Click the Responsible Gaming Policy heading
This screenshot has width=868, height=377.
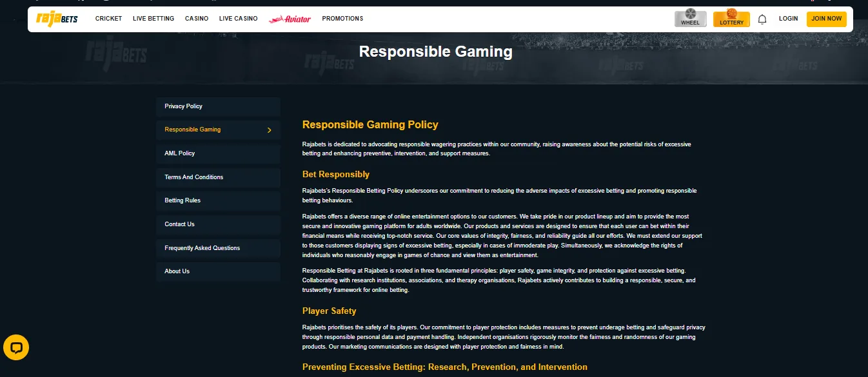pyautogui.click(x=370, y=125)
